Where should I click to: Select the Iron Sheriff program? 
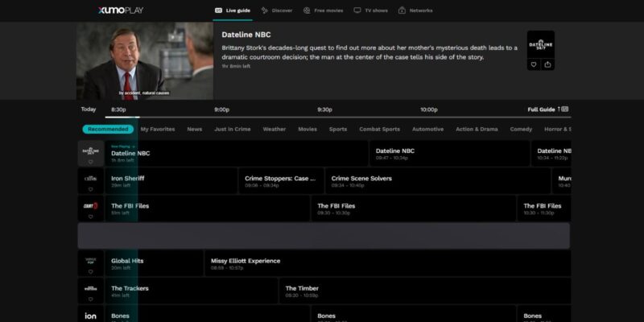(x=171, y=180)
